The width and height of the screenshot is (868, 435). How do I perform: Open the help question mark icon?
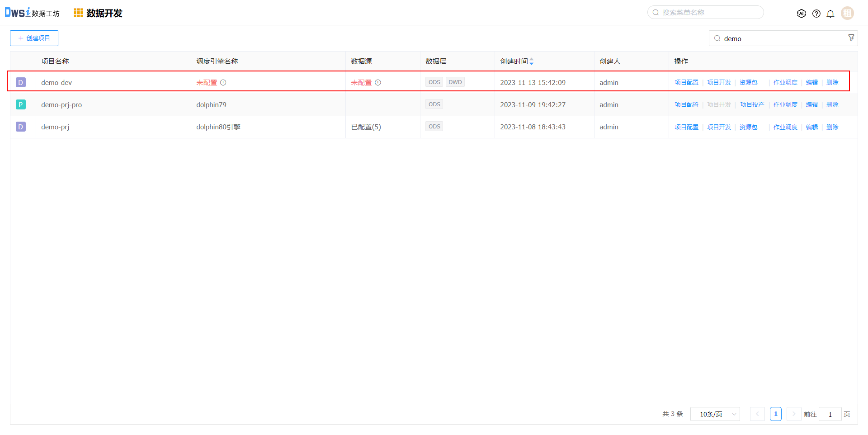816,14
